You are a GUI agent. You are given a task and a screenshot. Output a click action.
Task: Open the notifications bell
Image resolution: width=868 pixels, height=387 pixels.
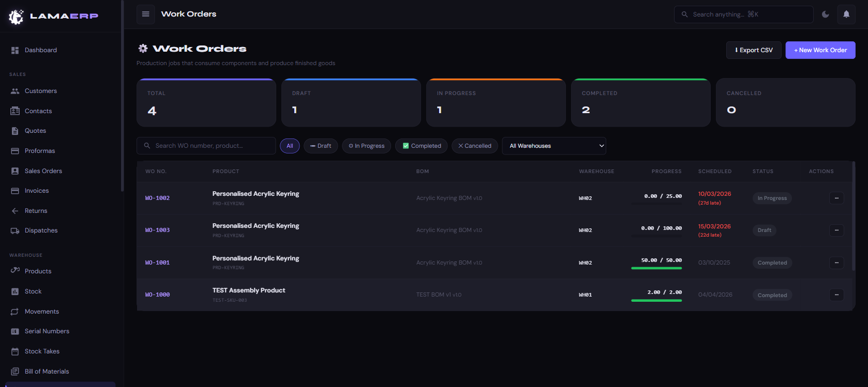[846, 14]
